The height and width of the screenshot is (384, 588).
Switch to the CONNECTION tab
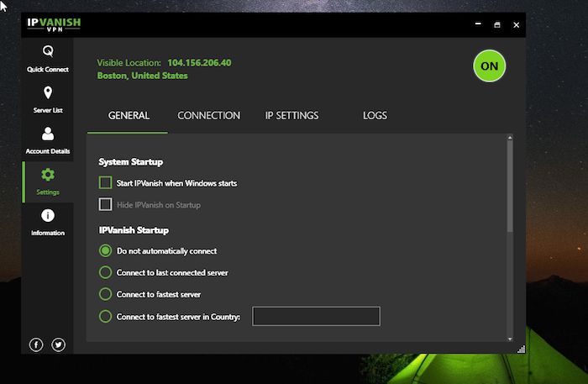(209, 115)
